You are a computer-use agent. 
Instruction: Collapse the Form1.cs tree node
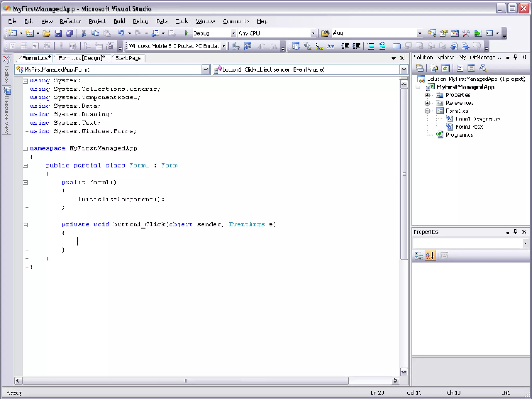[427, 111]
